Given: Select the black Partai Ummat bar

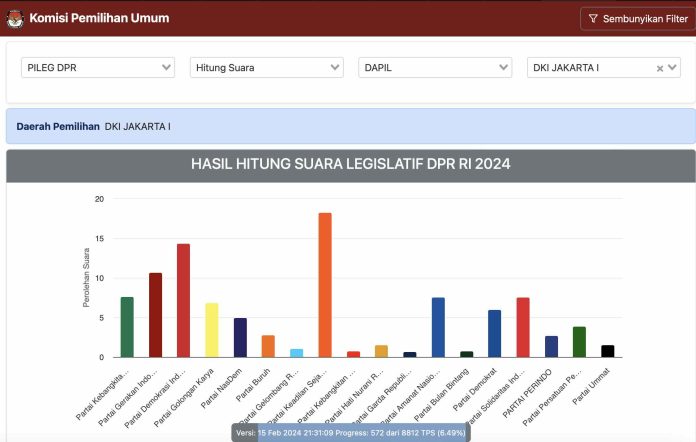Looking at the screenshot, I should 608,351.
